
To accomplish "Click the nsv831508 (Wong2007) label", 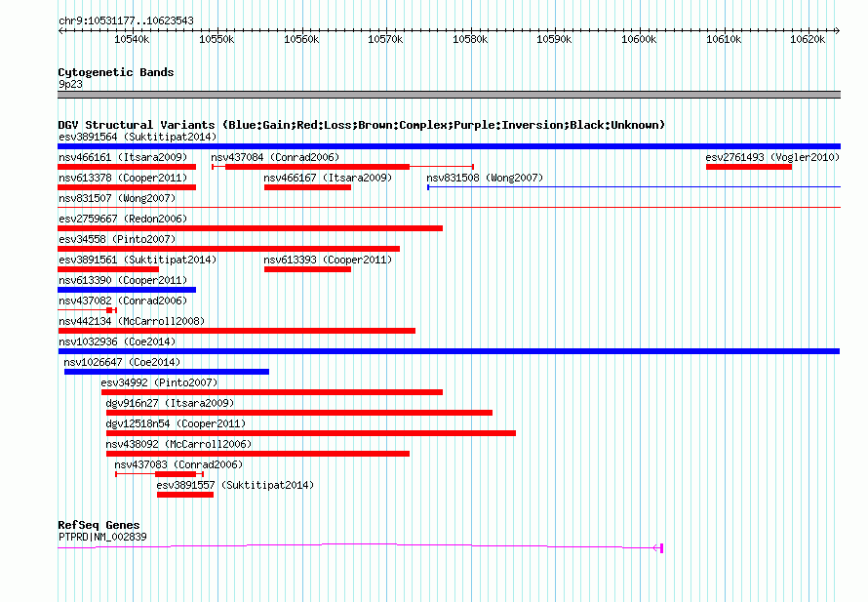I will pos(485,178).
